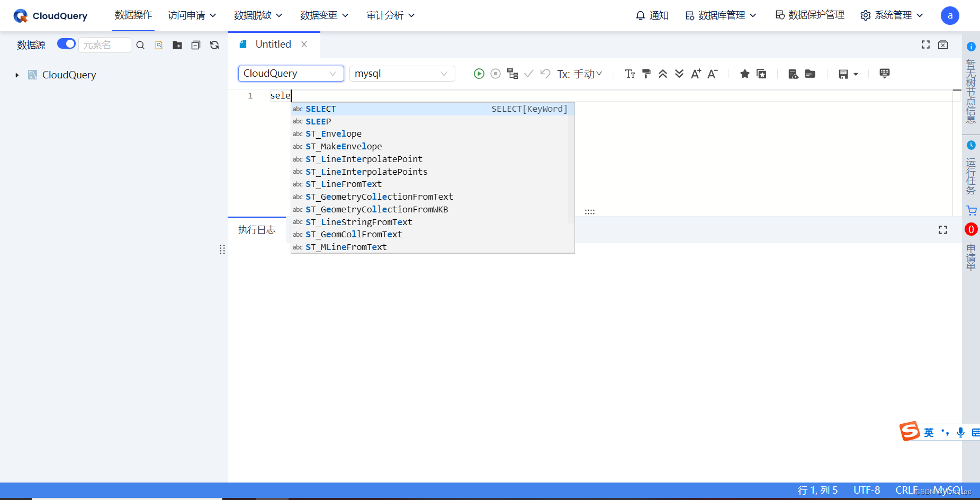
Task: Click the UTF-8 encoding in the status bar
Action: pyautogui.click(x=867, y=490)
